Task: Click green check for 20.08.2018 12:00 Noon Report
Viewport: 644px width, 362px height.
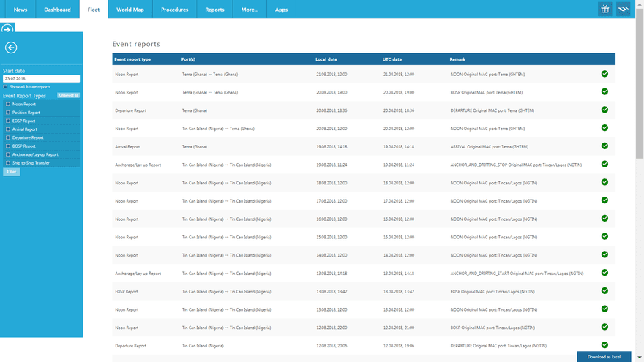Action: click(604, 128)
